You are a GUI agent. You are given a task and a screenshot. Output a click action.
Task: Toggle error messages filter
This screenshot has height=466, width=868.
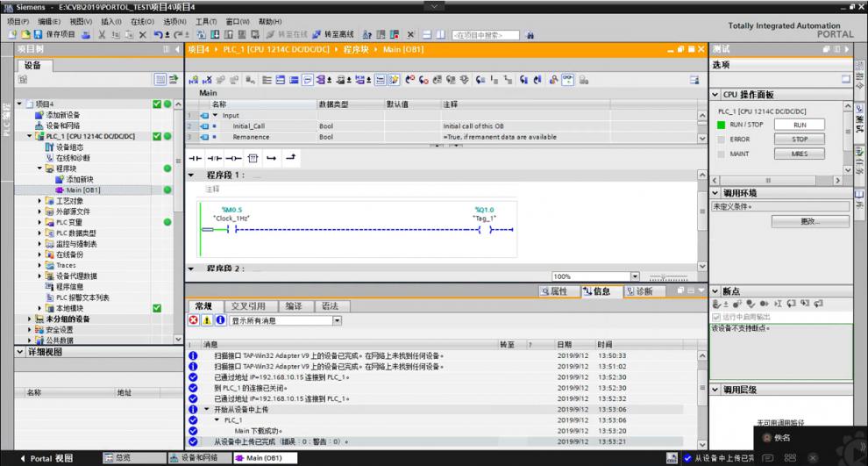[193, 320]
